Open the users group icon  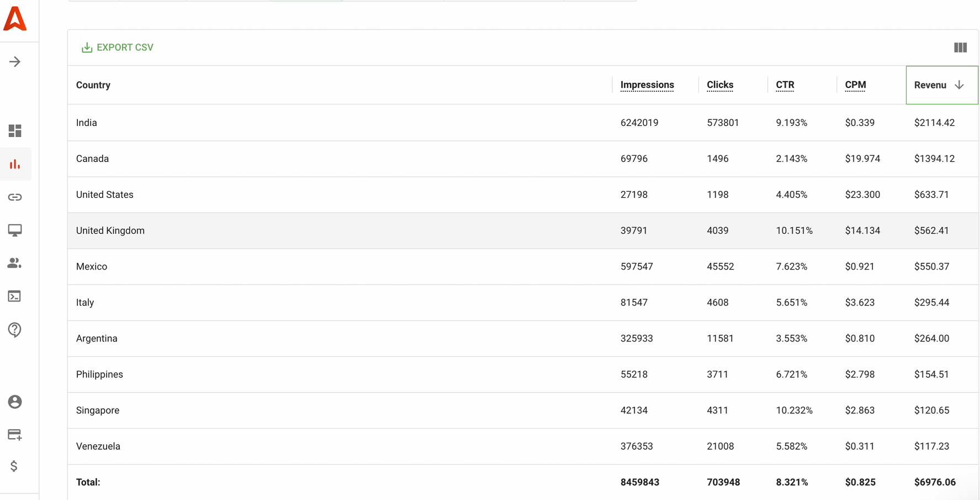pos(15,264)
